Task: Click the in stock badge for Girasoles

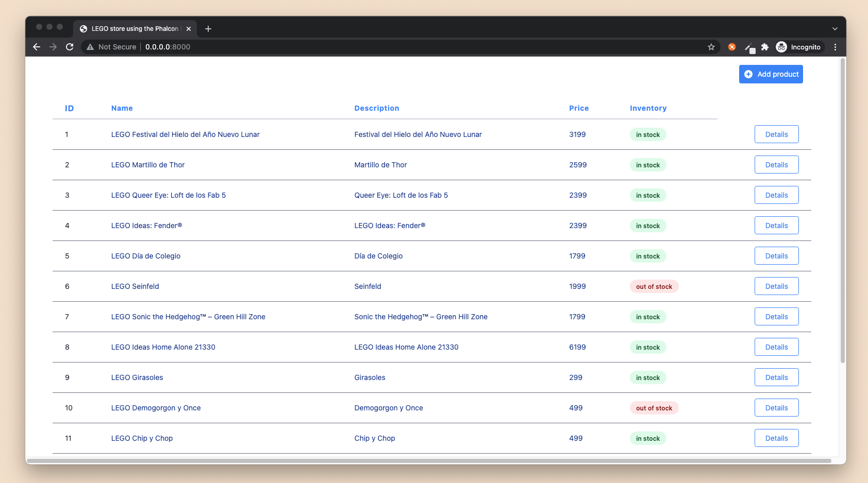Action: click(x=648, y=377)
